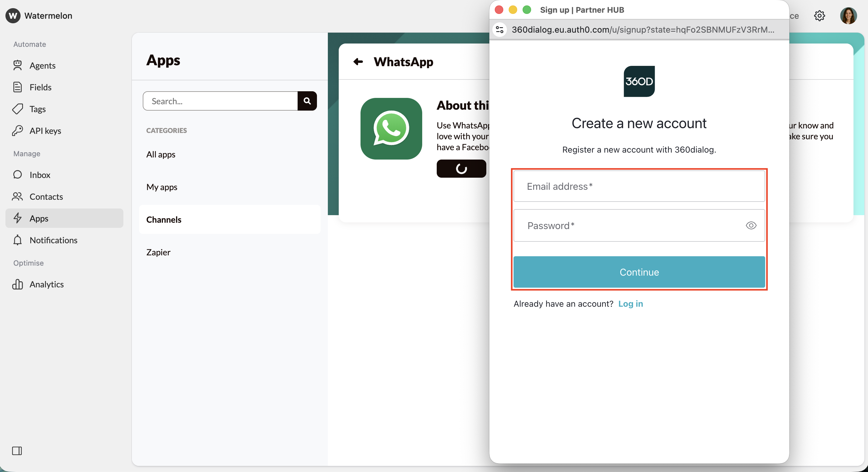The height and width of the screenshot is (472, 868).
Task: Click the Log in link
Action: pos(631,303)
